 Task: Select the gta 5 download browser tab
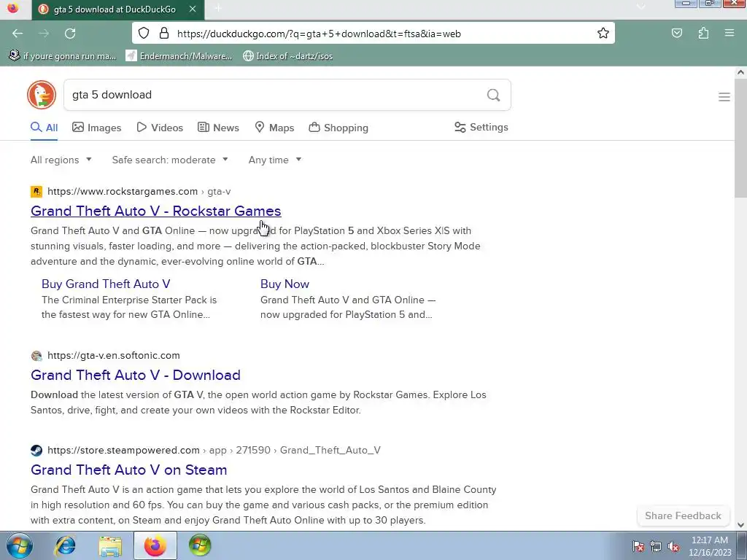[x=118, y=9]
